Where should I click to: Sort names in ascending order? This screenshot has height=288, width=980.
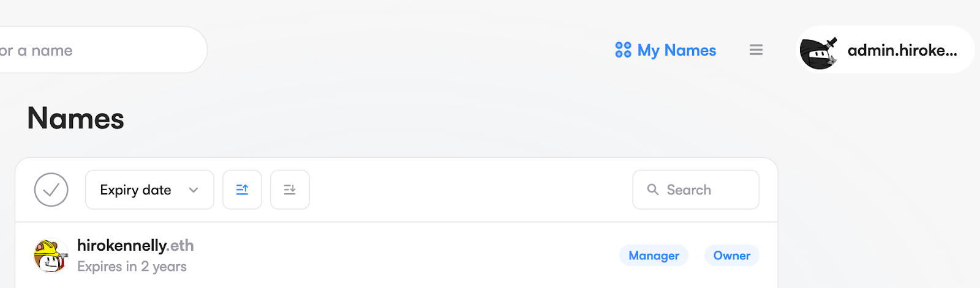click(x=242, y=190)
